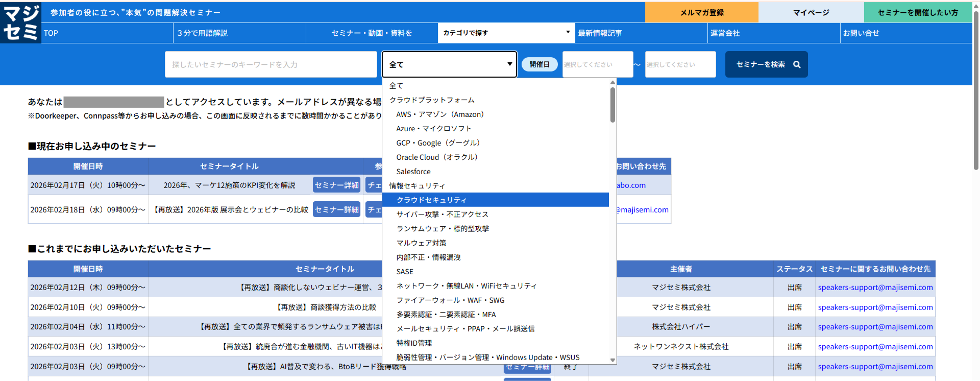Collapse the 全て category select box
This screenshot has height=381, width=980.
pos(449,64)
